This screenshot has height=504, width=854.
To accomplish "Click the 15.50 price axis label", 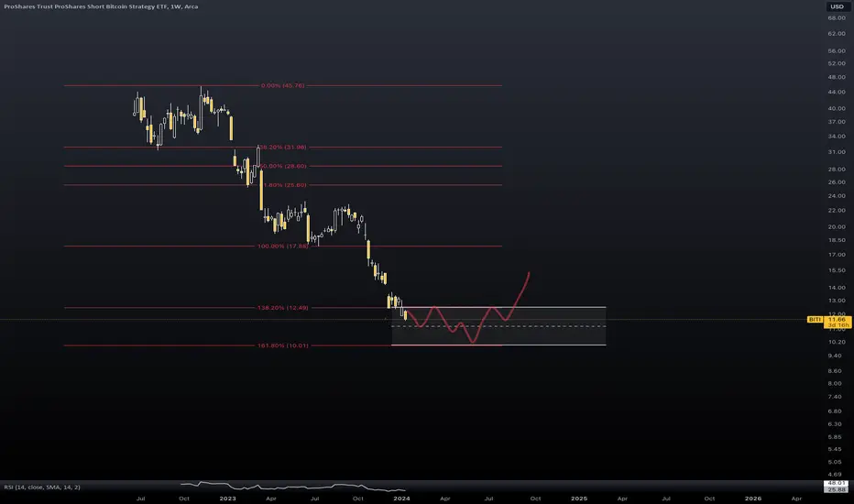I will click(x=837, y=270).
